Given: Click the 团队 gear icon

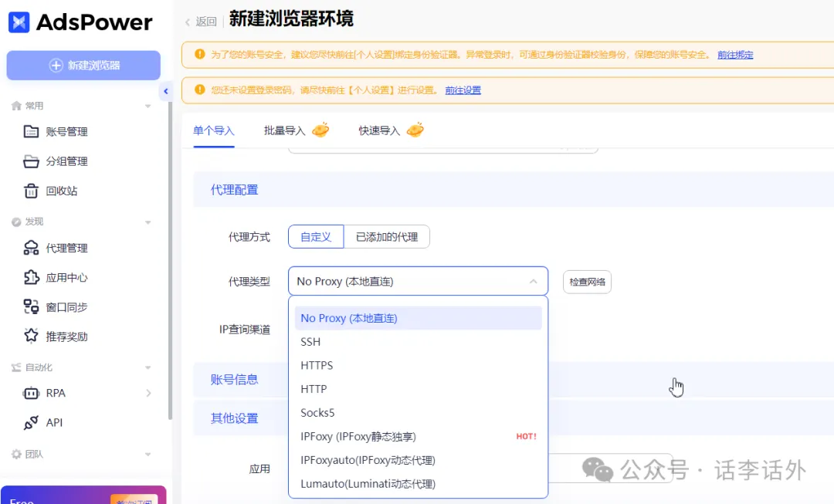Looking at the screenshot, I should point(16,454).
